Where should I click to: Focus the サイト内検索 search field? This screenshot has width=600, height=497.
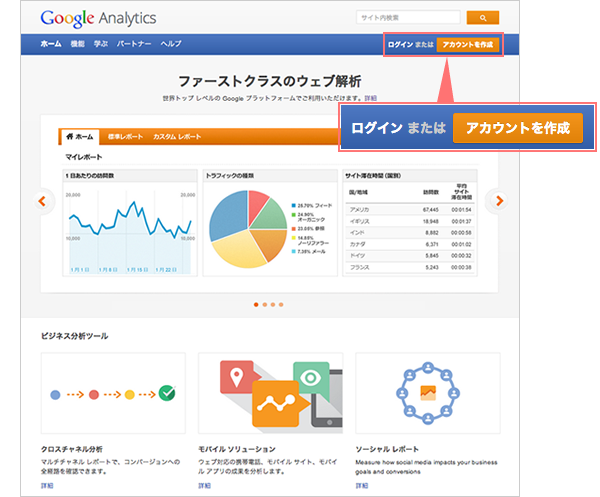coord(408,18)
